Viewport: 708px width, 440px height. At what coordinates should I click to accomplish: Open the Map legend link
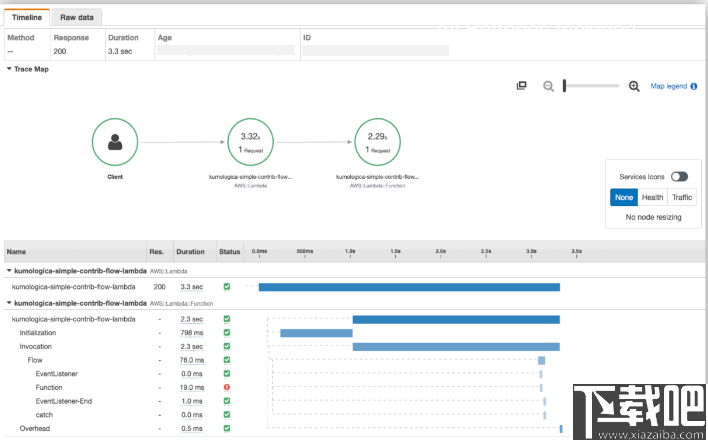click(x=668, y=86)
